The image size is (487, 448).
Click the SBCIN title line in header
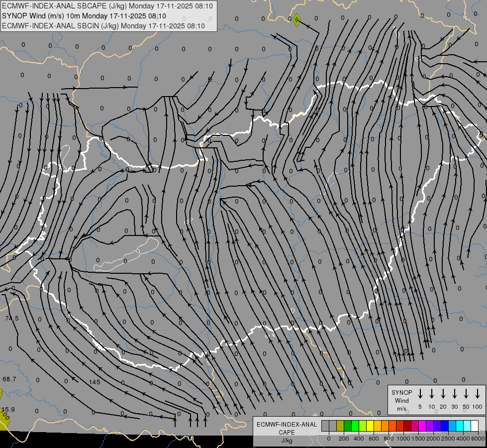coord(103,26)
